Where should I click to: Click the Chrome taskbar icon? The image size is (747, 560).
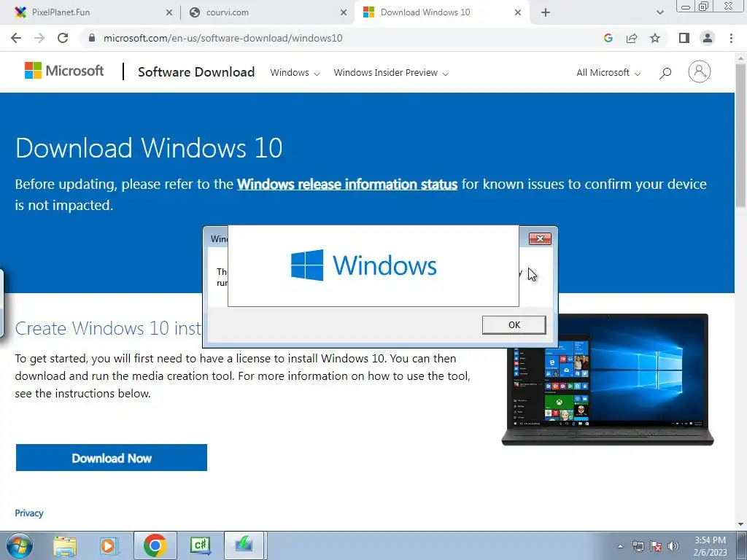coord(155,545)
